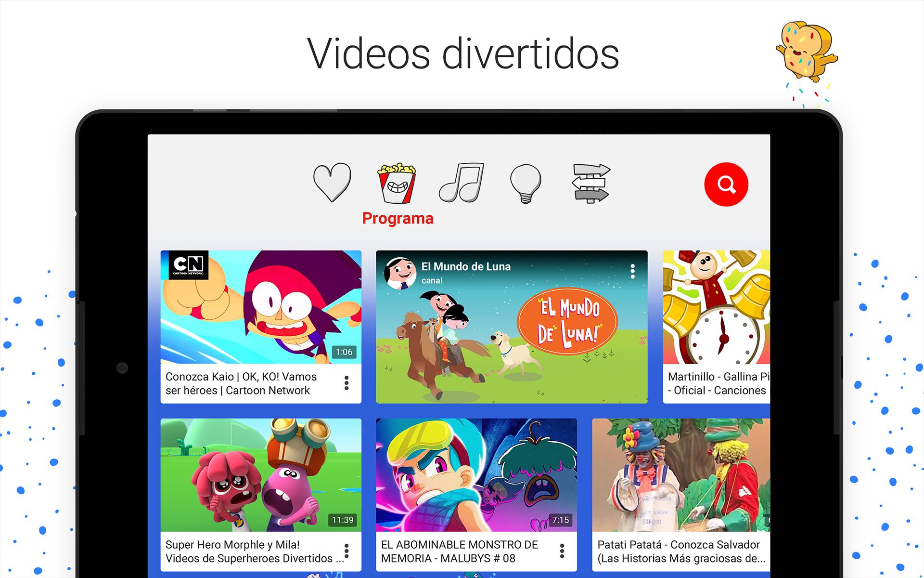The image size is (924, 578).
Task: Open options for Super Hero Morphle video
Action: pos(346,552)
